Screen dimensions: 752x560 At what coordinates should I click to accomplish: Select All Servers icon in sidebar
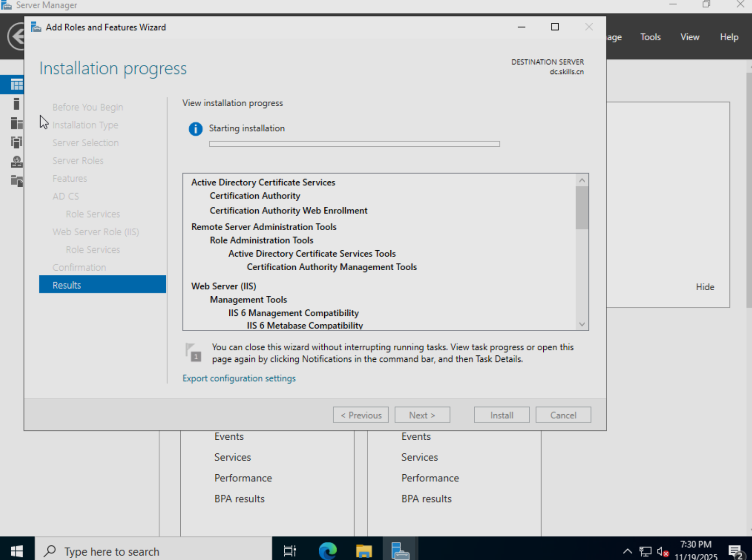point(17,123)
